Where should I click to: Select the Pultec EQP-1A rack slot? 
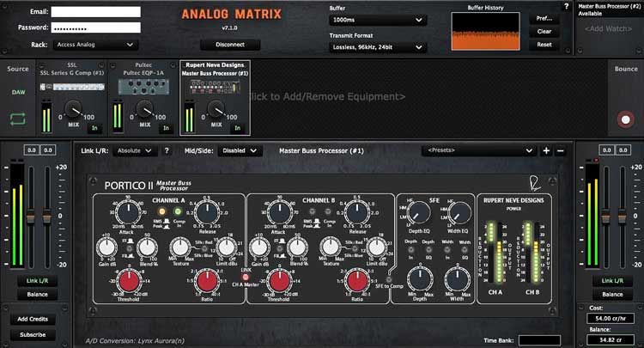coord(143,98)
